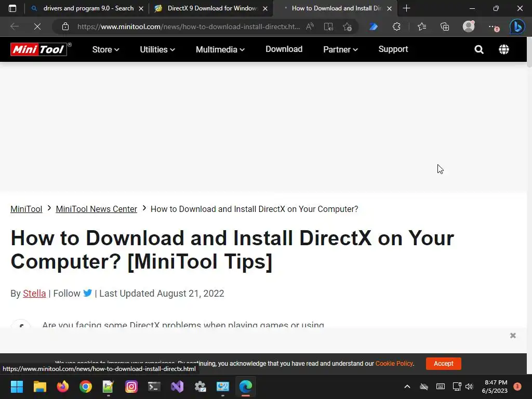Open the notification center badge
This screenshot has width=532, height=399.
pos(517,386)
